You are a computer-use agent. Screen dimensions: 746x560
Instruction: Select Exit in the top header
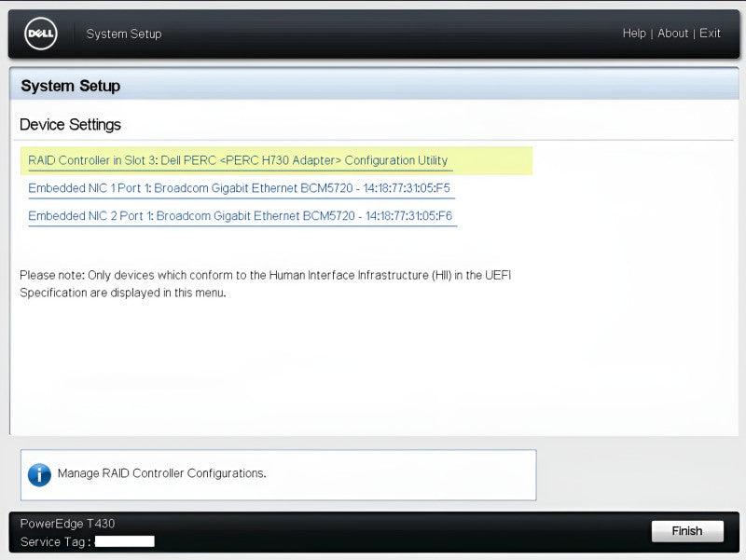(x=710, y=34)
